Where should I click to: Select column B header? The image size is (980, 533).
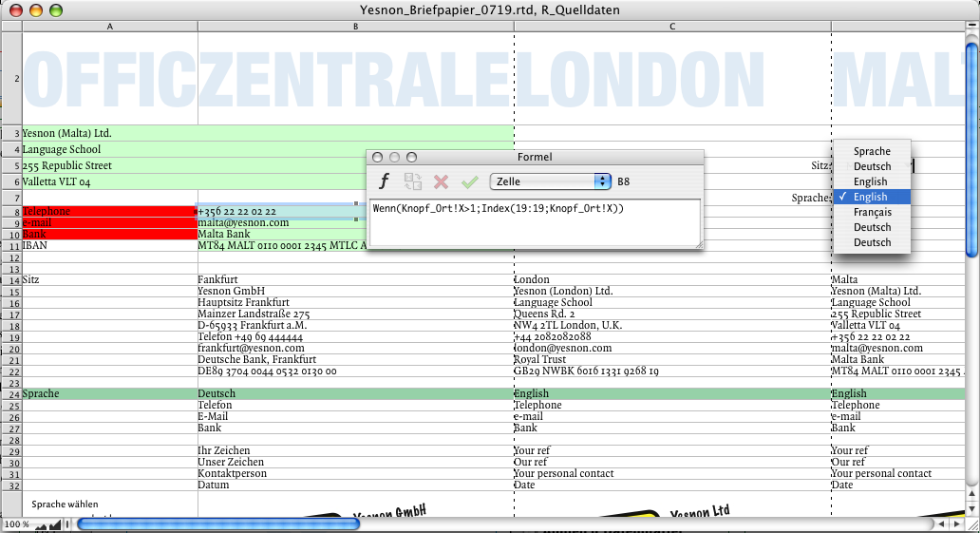355,26
